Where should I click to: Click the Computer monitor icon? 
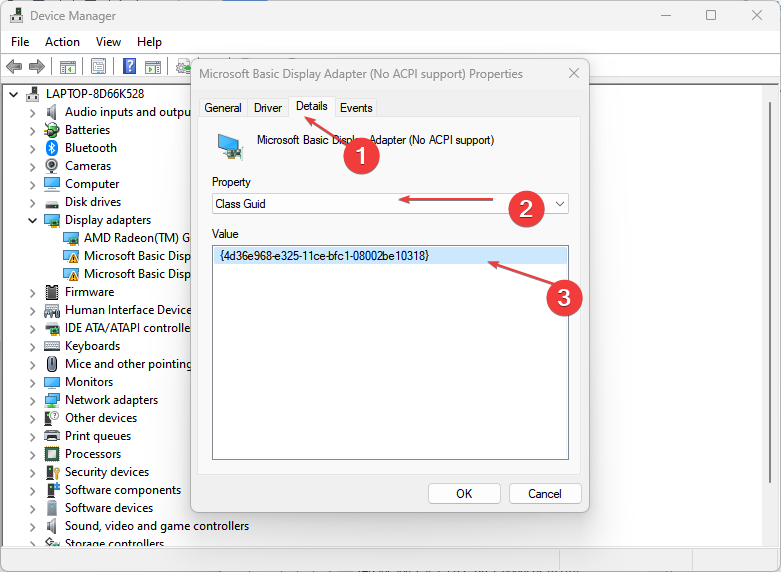(x=52, y=184)
